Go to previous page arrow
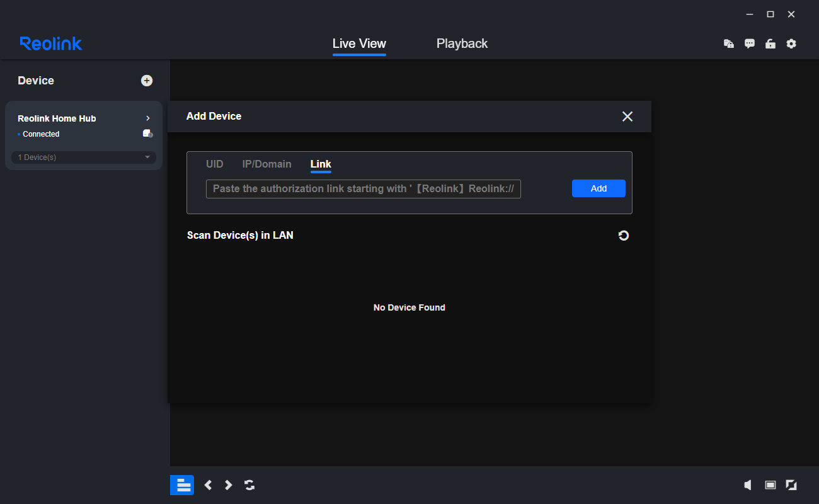This screenshot has height=504, width=819. 209,485
